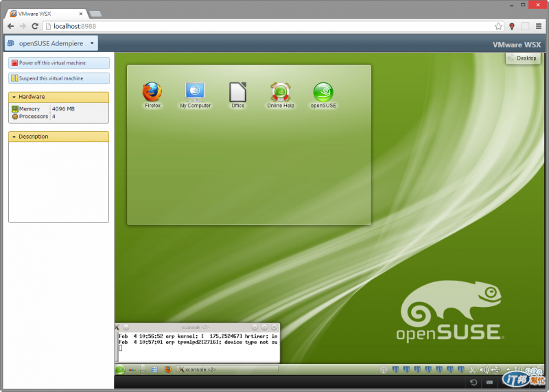Open a new Chrome tab
Screen dimensions: 549x392
(x=95, y=14)
